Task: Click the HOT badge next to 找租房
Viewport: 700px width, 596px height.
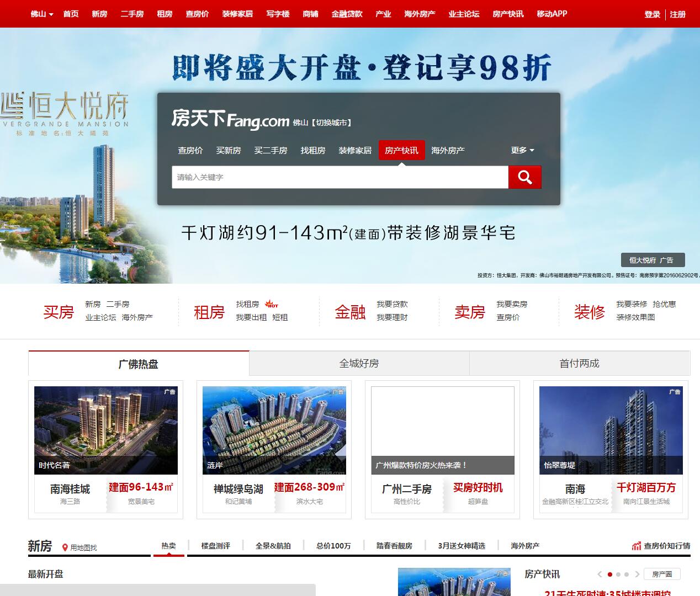Action: point(272,304)
